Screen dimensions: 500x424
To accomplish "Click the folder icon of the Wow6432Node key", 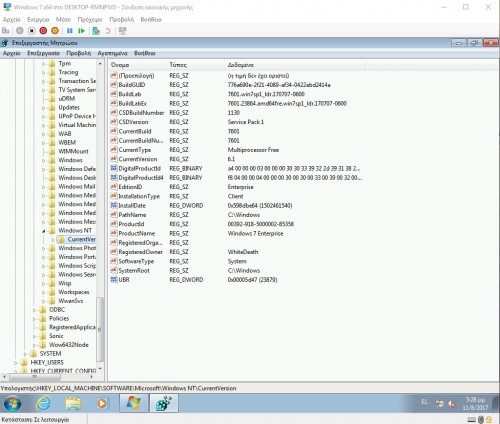I will 43,345.
